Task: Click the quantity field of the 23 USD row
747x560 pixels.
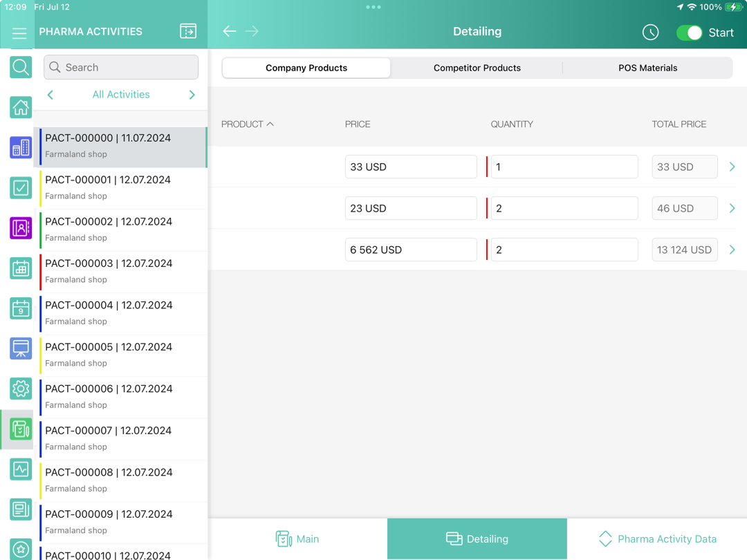Action: pyautogui.click(x=564, y=208)
